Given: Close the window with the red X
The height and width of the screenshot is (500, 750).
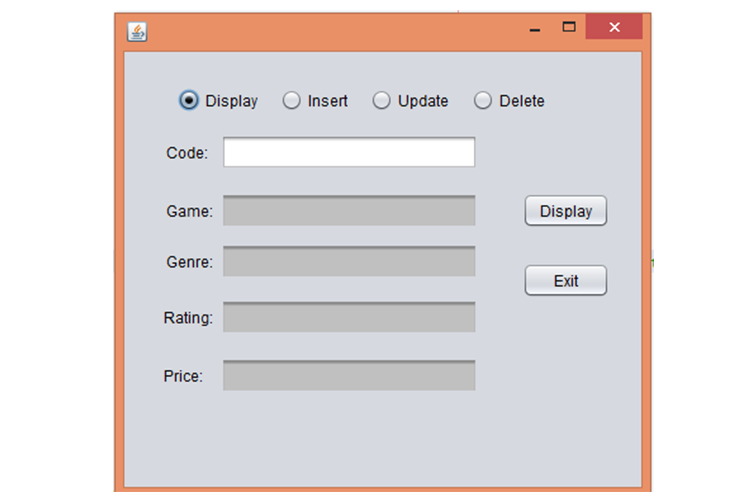Looking at the screenshot, I should (x=614, y=27).
